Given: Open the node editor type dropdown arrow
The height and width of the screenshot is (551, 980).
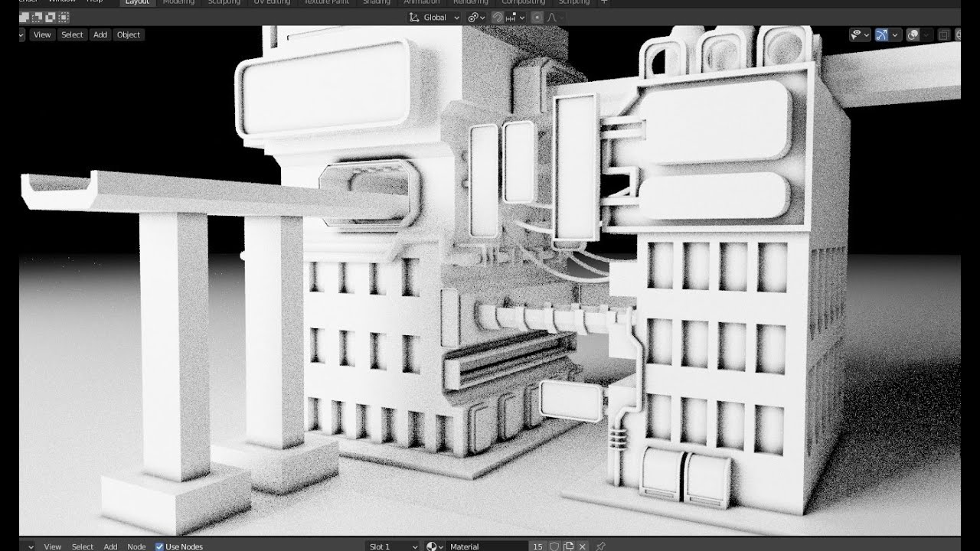Looking at the screenshot, I should (x=31, y=546).
